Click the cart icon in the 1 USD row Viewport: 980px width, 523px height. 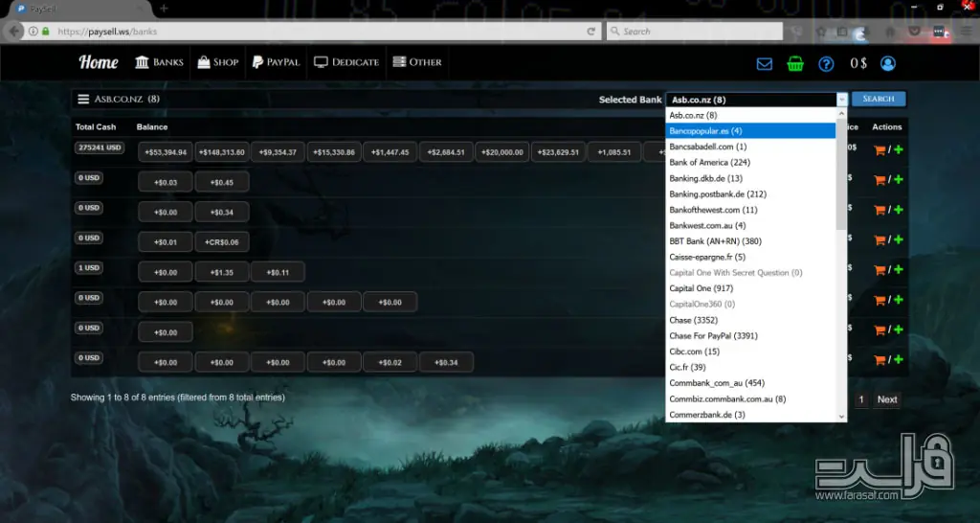[x=880, y=270]
